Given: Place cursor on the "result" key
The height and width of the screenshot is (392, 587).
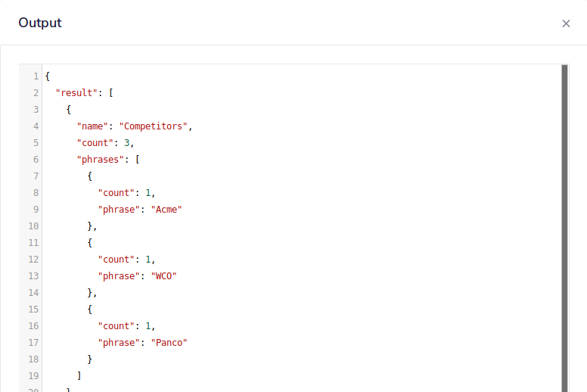Looking at the screenshot, I should tap(77, 93).
